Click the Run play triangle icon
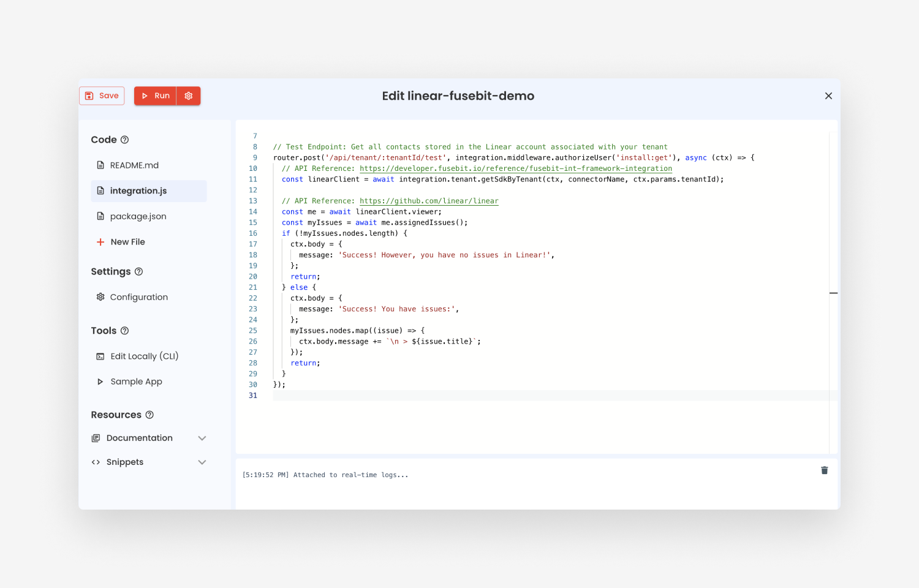This screenshot has width=919, height=588. click(x=145, y=96)
